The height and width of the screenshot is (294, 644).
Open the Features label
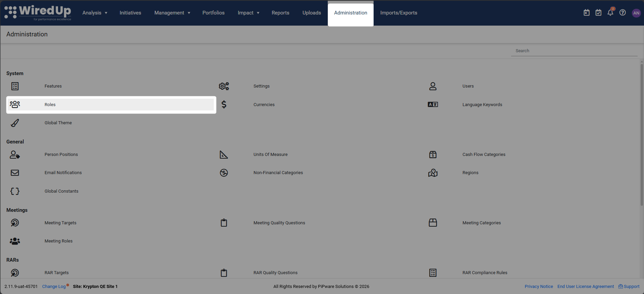pyautogui.click(x=53, y=86)
